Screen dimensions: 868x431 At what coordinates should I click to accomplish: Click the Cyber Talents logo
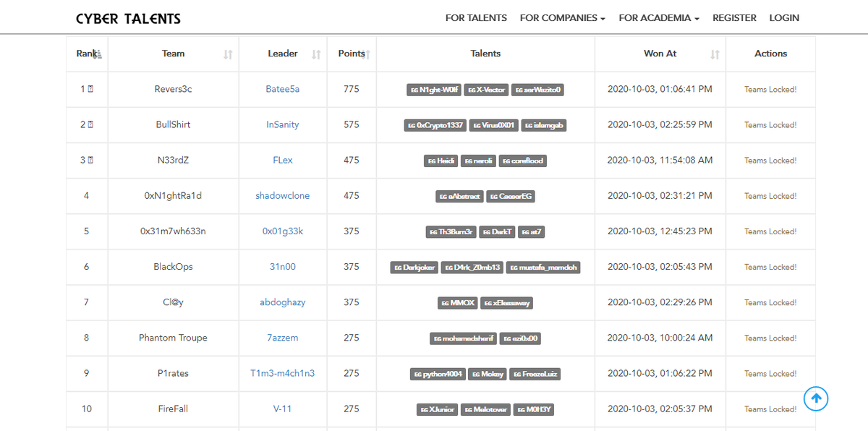click(x=129, y=19)
